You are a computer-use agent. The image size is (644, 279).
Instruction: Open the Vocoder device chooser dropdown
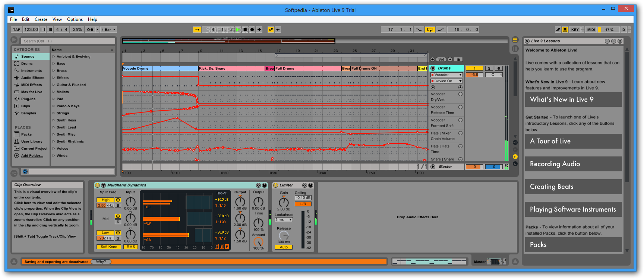click(446, 75)
